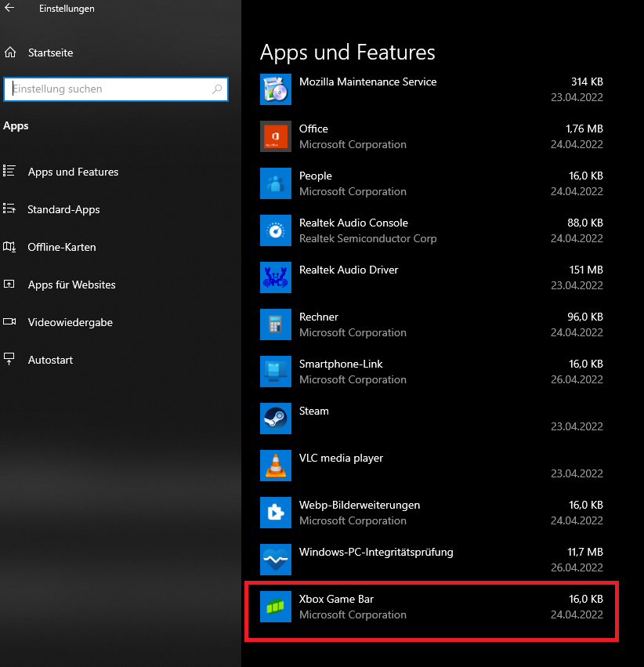Click the Office app icon
The image size is (644, 667).
(x=276, y=136)
